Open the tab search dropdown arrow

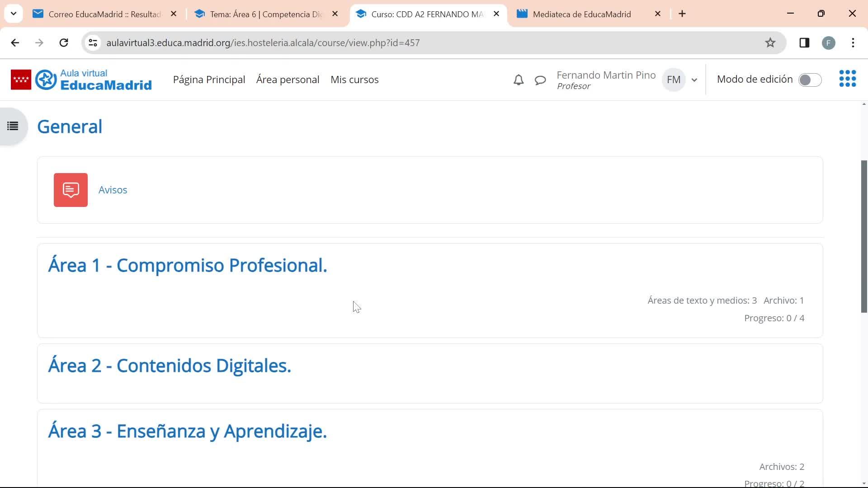(14, 14)
